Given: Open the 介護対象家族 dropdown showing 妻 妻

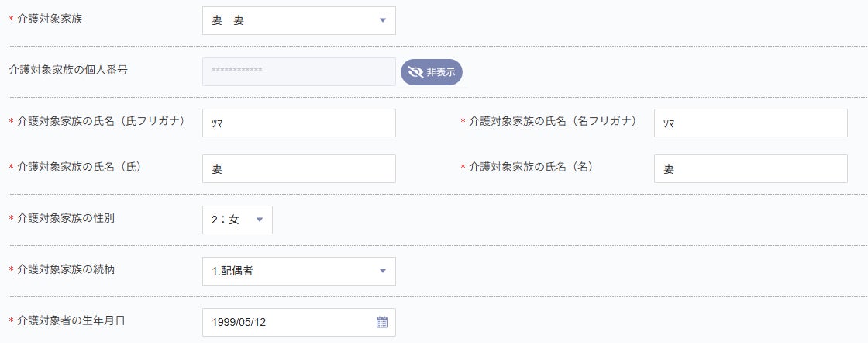Looking at the screenshot, I should (x=298, y=21).
